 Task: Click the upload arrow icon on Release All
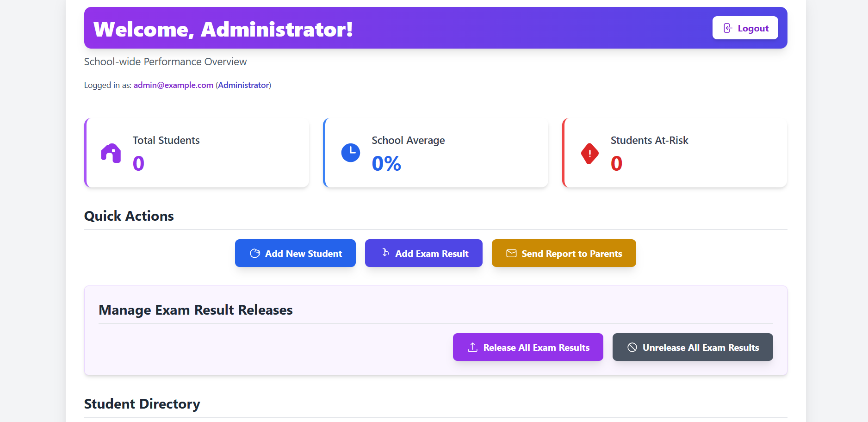472,348
